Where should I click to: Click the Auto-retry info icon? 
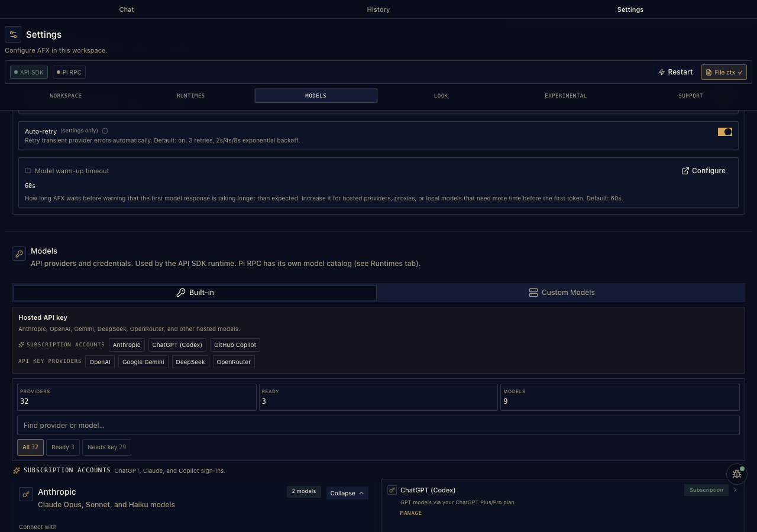[x=105, y=131]
